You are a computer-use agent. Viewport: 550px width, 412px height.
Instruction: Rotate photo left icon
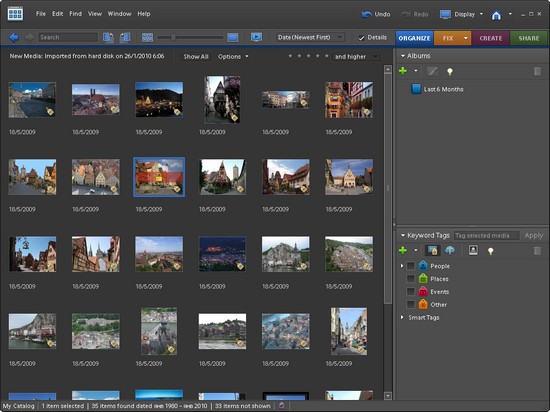(x=108, y=37)
